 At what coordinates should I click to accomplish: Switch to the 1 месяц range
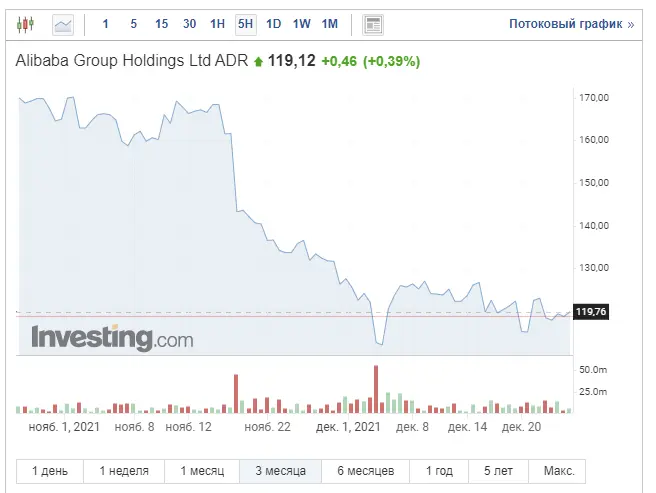coord(202,471)
